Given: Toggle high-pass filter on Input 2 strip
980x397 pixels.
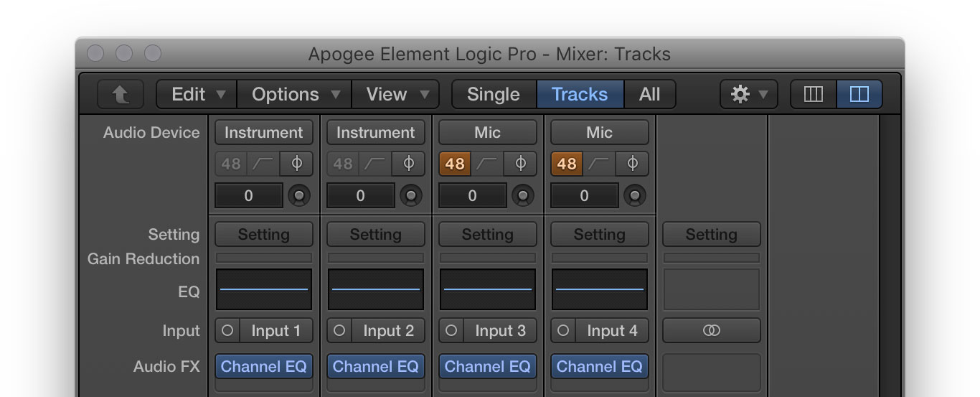Looking at the screenshot, I should click(x=375, y=164).
